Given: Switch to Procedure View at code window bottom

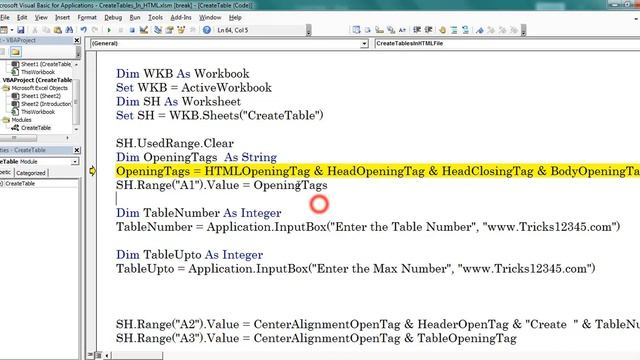Looking at the screenshot, I should coord(91,355).
